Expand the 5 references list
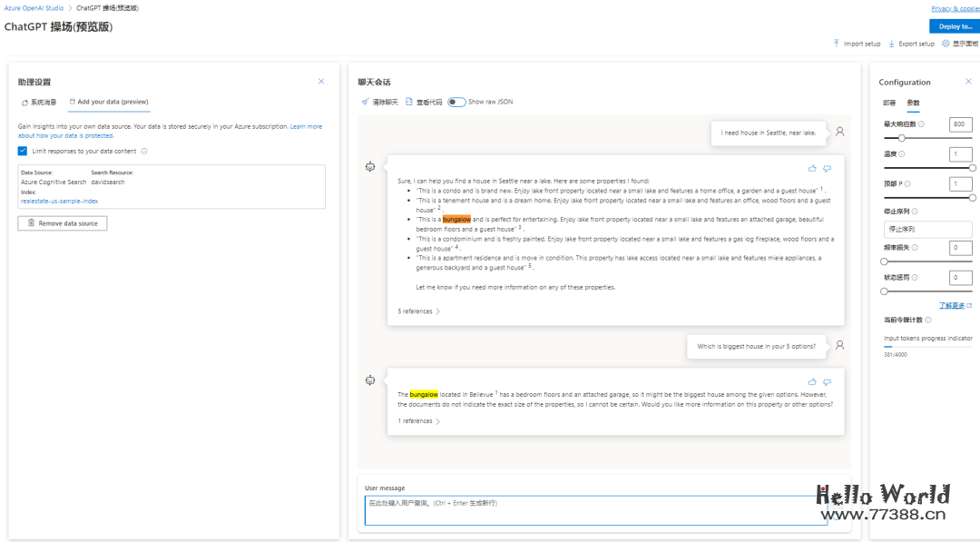 [418, 311]
